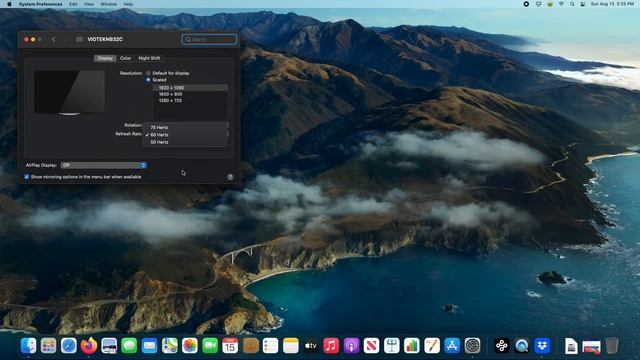The height and width of the screenshot is (360, 640).
Task: Select 1280 × 720 resolution
Action: (191, 100)
